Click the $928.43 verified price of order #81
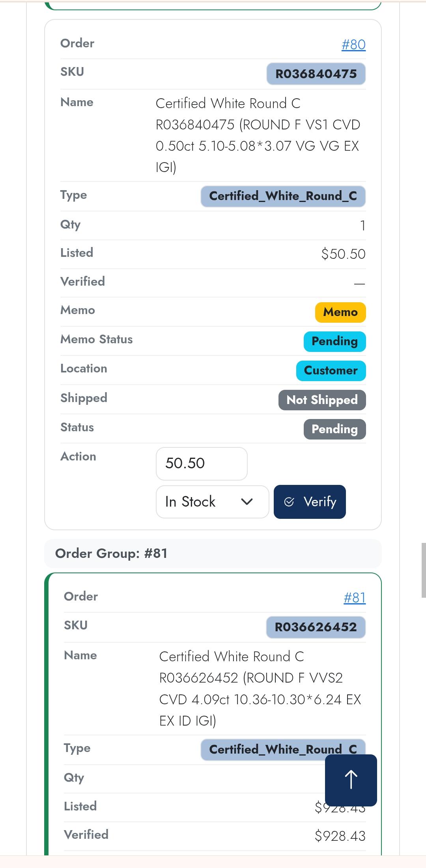Image resolution: width=426 pixels, height=868 pixels. [x=340, y=836]
